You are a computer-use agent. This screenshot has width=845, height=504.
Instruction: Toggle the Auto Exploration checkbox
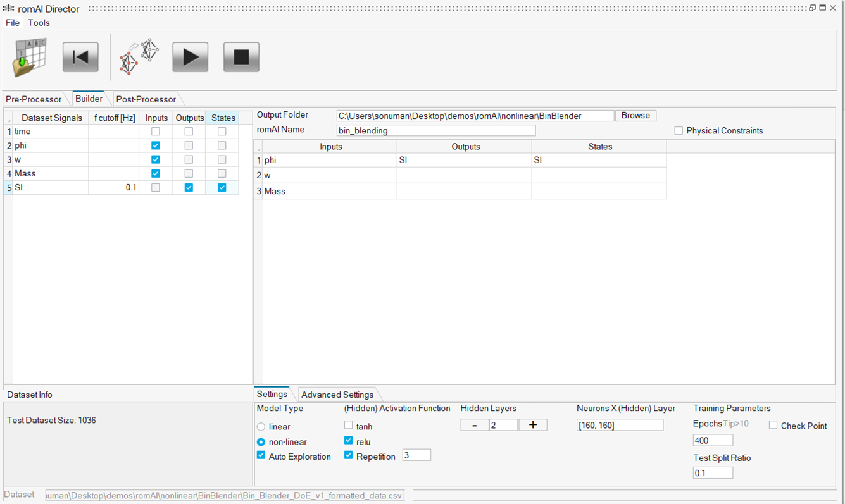pyautogui.click(x=261, y=456)
